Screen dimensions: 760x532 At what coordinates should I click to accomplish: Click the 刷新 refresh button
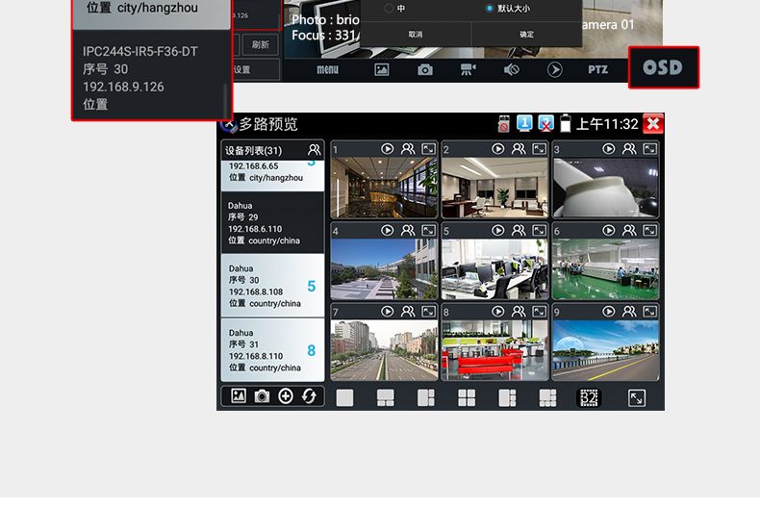(x=261, y=44)
